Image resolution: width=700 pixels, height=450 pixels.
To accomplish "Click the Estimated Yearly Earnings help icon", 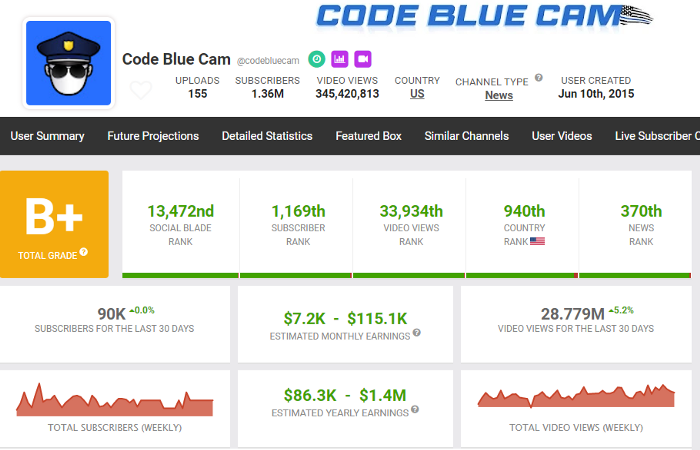I will coord(414,409).
